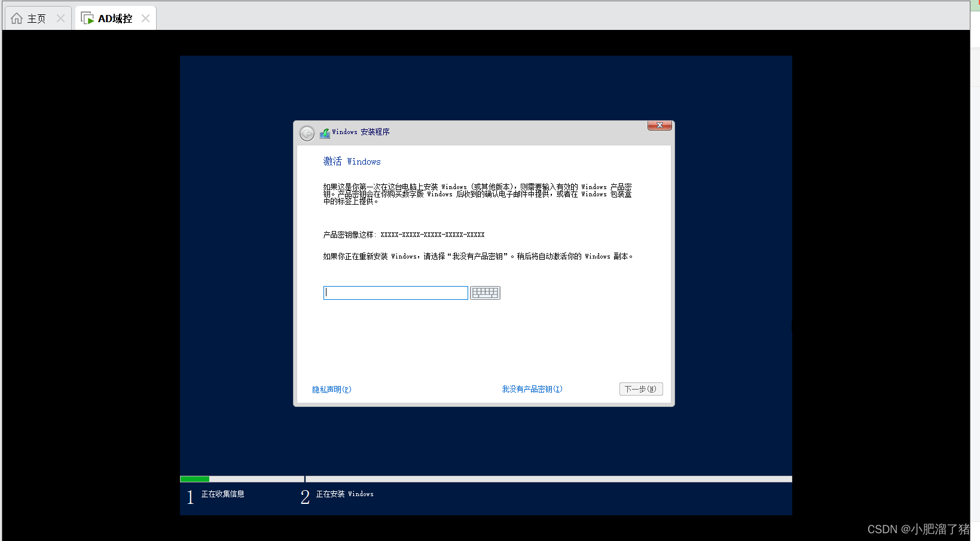The height and width of the screenshot is (541, 980).
Task: Click the Windows 安装程序 title text
Action: (361, 132)
